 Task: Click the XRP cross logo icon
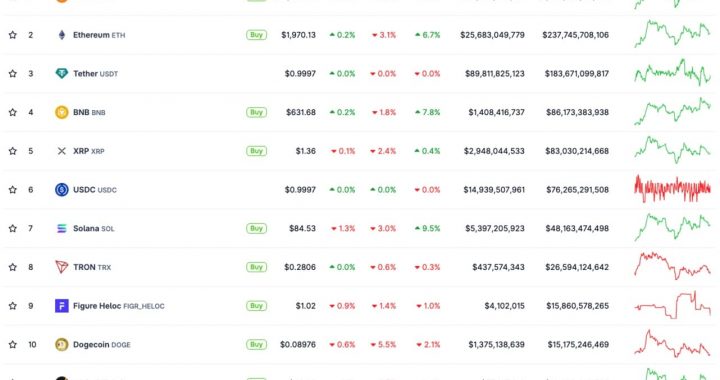[x=62, y=151]
